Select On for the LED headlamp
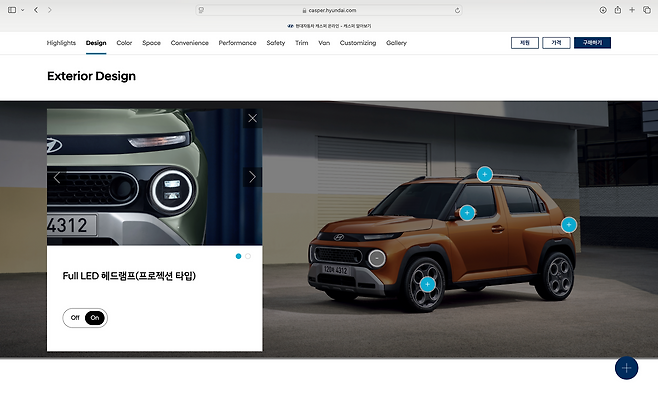This screenshot has height=411, width=658. [95, 318]
